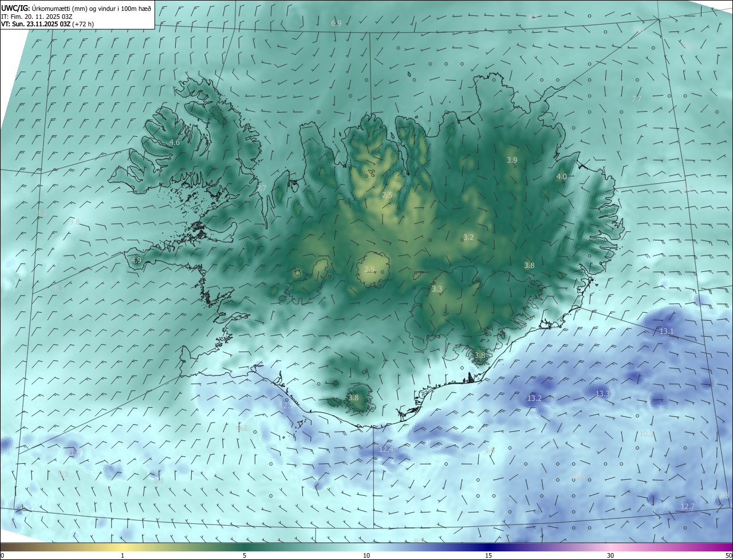Click the 3.9 value in northeast Iceland
The image size is (733, 560).
click(x=512, y=160)
